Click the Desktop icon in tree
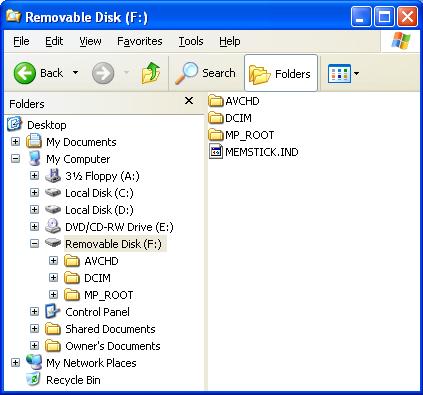This screenshot has width=423, height=395. [15, 124]
